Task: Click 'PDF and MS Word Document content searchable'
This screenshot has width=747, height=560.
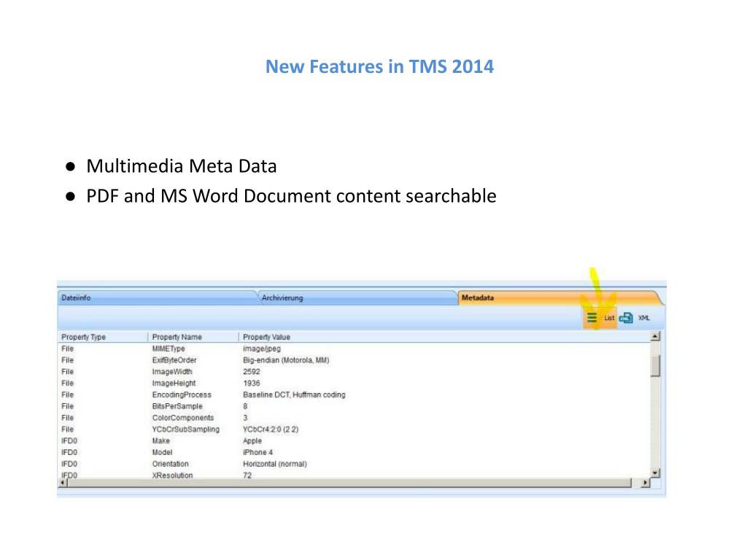Action: coord(291,196)
